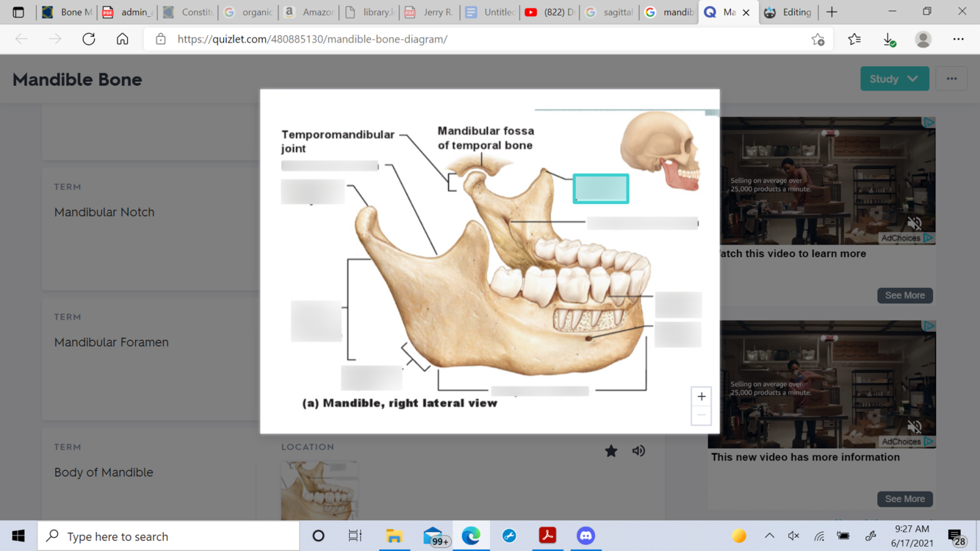Click See More under first ad
The height and width of the screenshot is (551, 980).
(x=904, y=295)
